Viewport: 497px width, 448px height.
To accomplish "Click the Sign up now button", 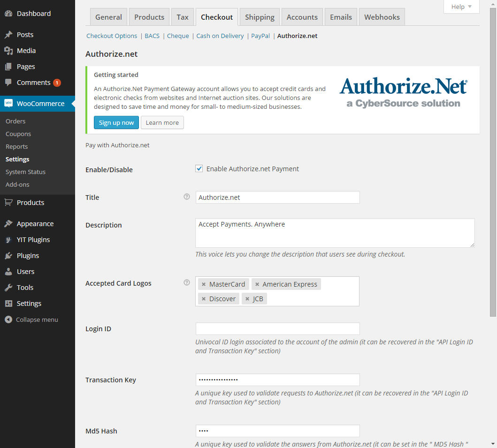I will click(x=116, y=122).
